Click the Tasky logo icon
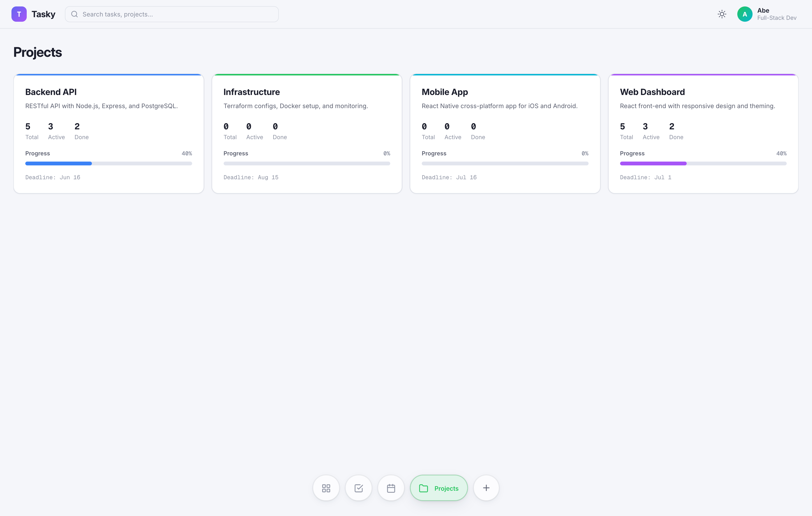 (x=19, y=14)
